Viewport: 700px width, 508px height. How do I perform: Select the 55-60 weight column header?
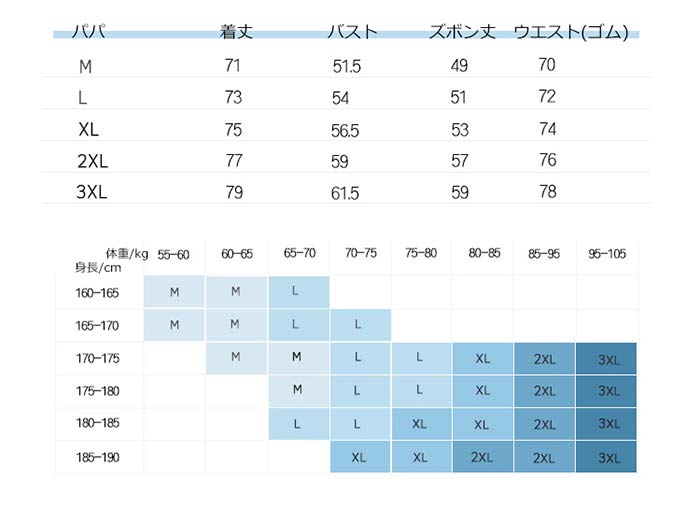pos(173,255)
